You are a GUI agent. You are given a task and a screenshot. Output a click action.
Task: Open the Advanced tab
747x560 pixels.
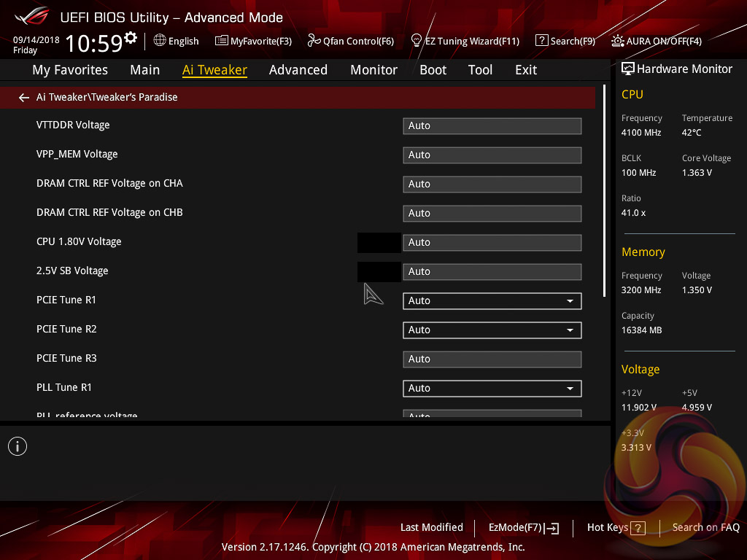[x=298, y=70]
